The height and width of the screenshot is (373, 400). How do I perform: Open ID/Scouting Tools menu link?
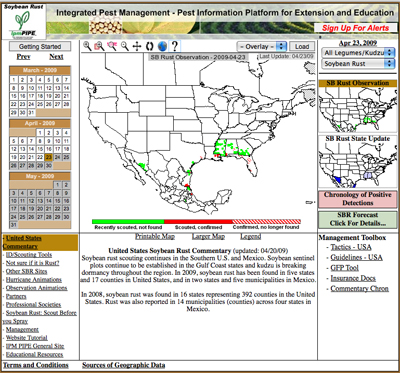(x=29, y=255)
